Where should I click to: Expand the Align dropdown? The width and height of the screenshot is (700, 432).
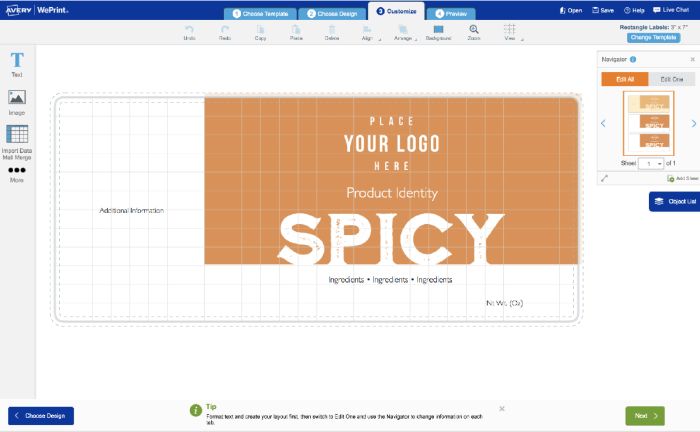[x=367, y=32]
